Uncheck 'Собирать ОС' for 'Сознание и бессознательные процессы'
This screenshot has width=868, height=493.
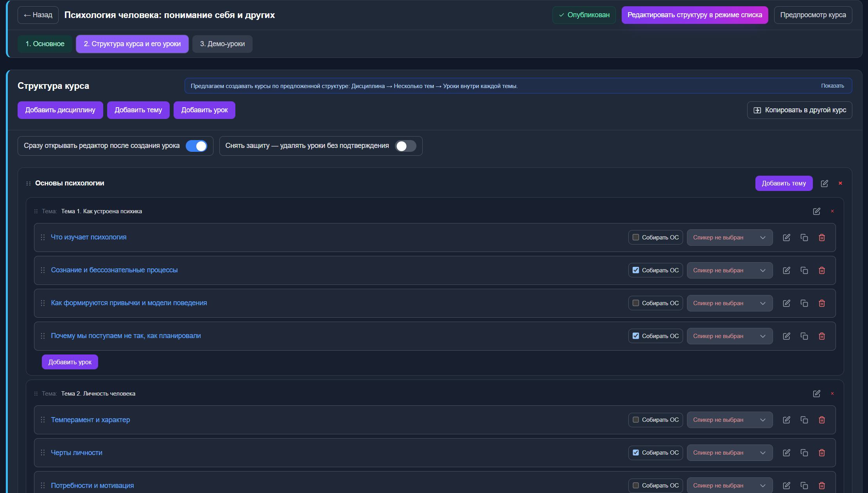pyautogui.click(x=636, y=270)
